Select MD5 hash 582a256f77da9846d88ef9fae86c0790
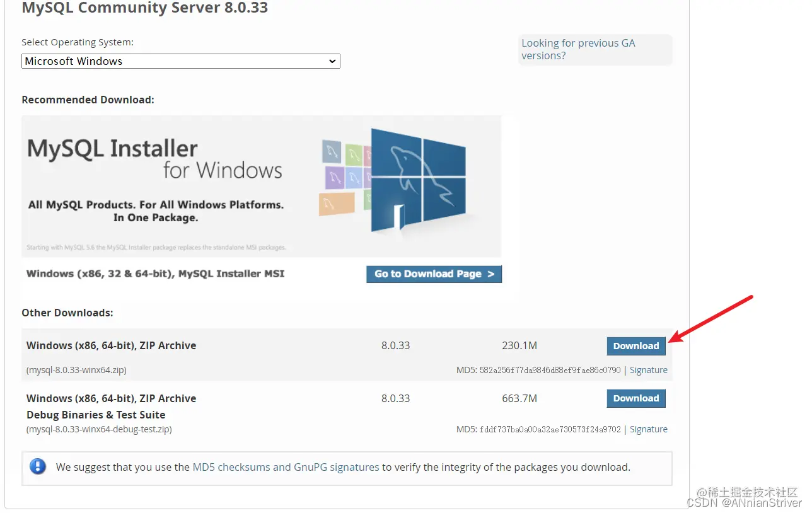The image size is (812, 513). point(550,370)
